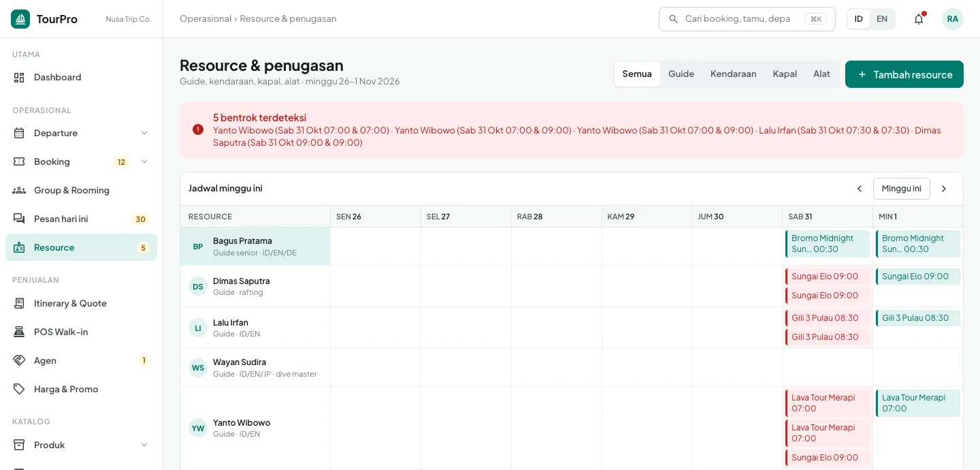980x470 pixels.
Task: Click the Booking badge showing 12
Action: [122, 162]
